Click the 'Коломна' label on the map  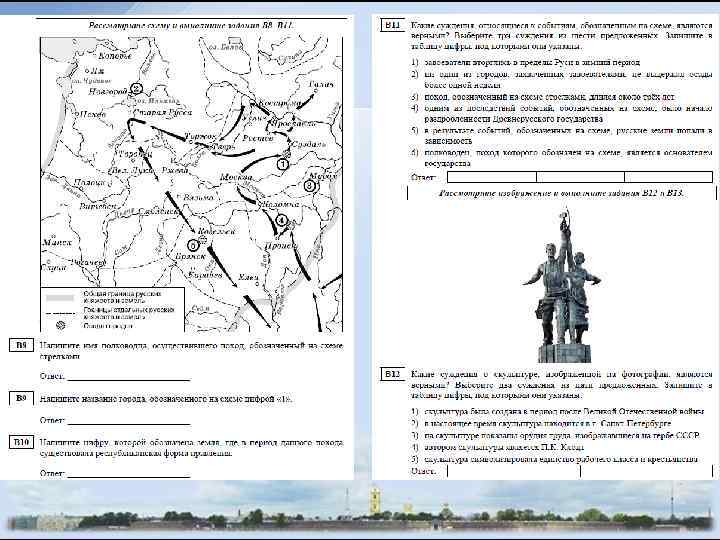point(282,204)
